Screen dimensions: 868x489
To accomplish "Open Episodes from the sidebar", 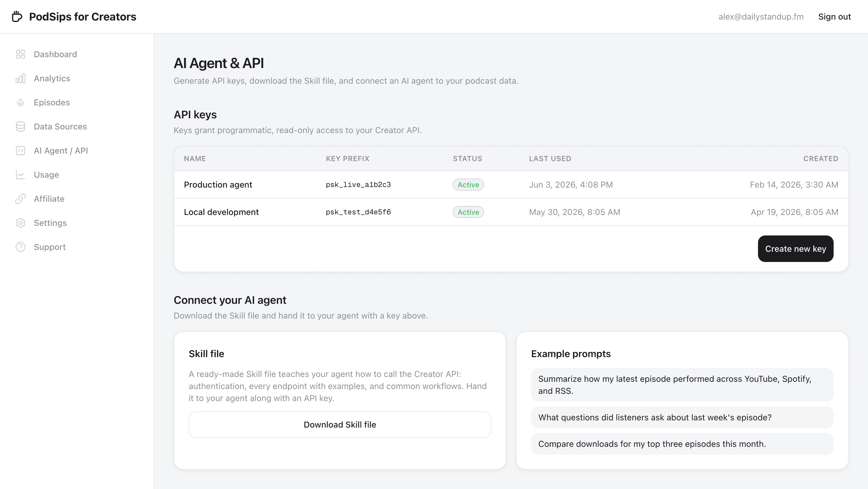I will click(52, 103).
